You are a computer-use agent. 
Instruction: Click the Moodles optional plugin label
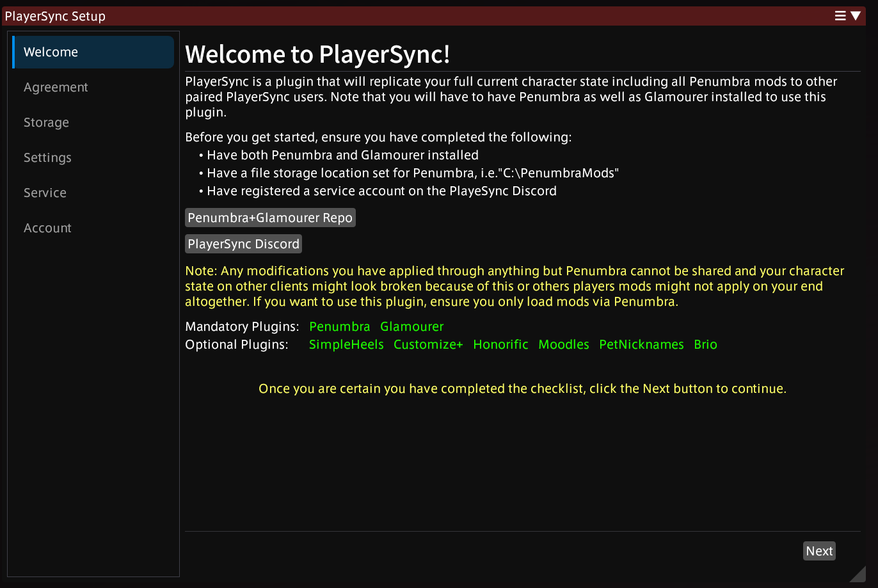click(563, 345)
